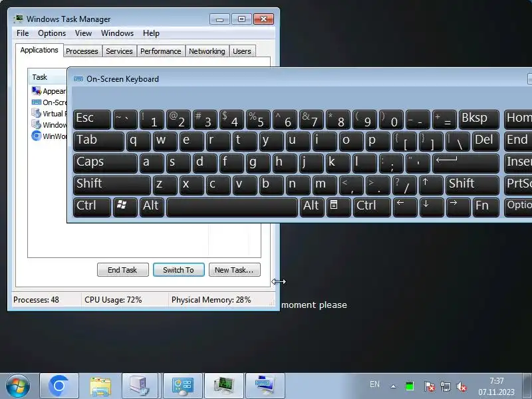Click the Del key on On-Screen Keyboard
The width and height of the screenshot is (532, 399).
point(486,142)
